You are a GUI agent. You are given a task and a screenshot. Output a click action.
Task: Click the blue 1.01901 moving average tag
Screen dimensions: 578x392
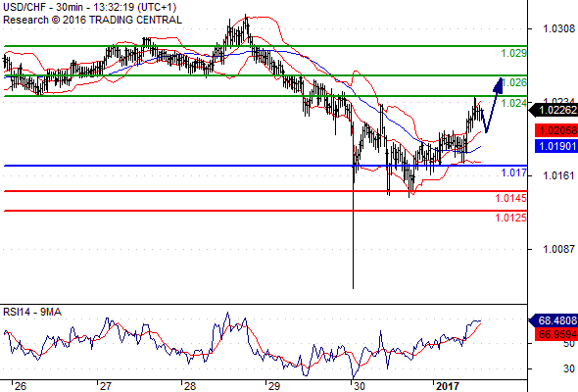(x=556, y=146)
